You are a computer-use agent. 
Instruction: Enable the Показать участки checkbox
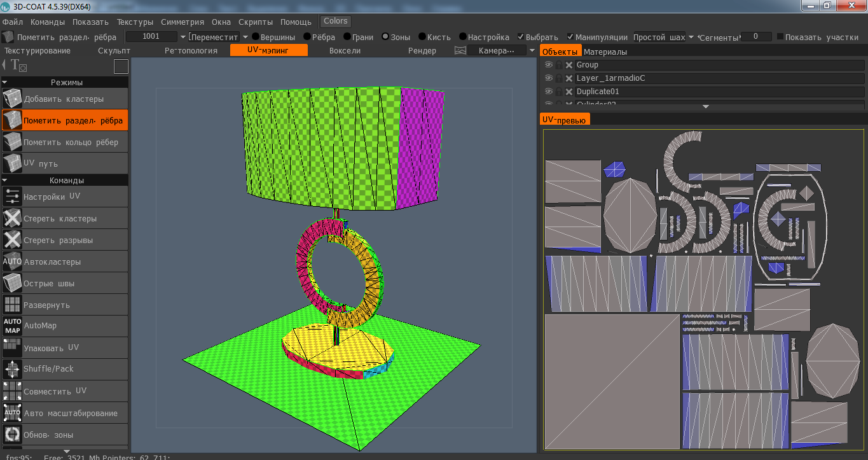click(780, 37)
